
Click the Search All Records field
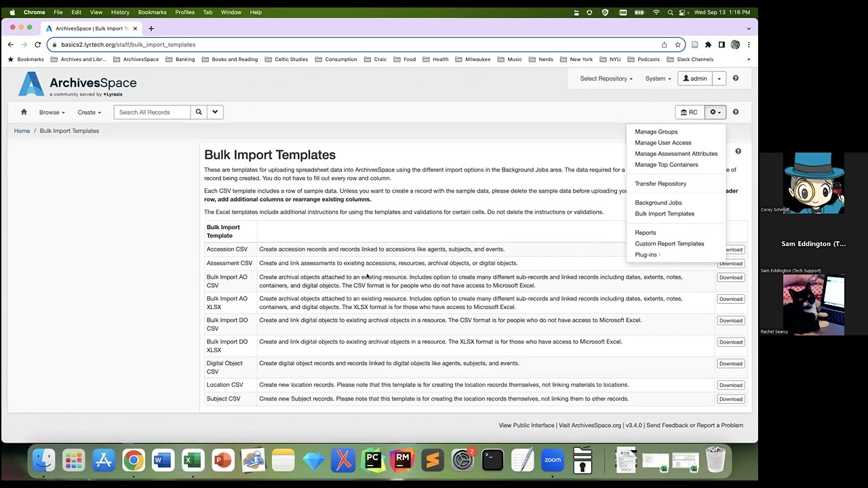(x=152, y=112)
